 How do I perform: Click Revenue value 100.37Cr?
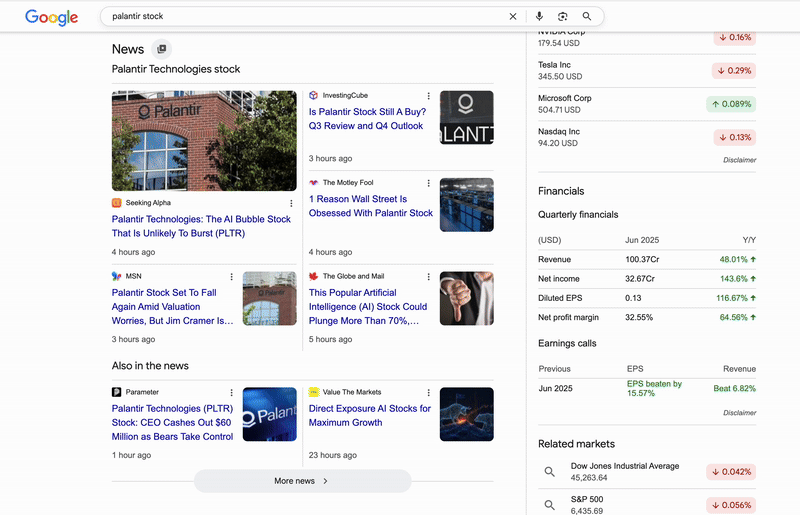click(642, 259)
